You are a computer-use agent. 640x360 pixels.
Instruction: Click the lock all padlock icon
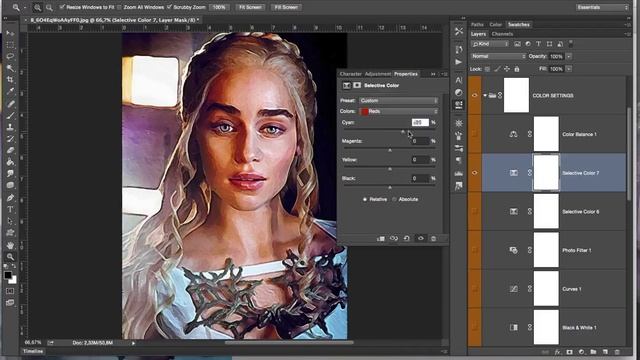(x=517, y=69)
